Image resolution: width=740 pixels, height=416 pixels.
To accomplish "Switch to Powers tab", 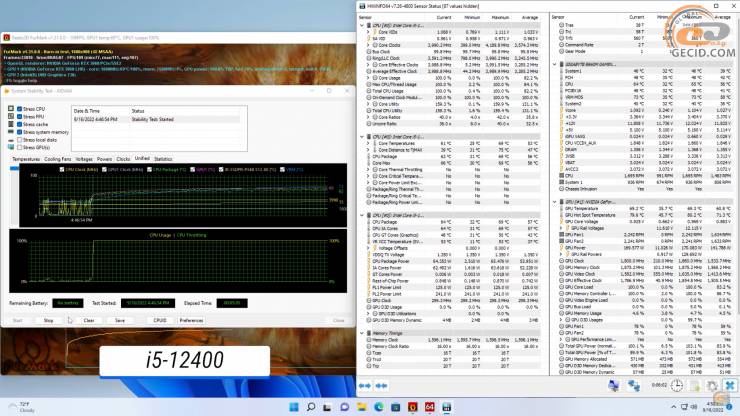I will (104, 159).
